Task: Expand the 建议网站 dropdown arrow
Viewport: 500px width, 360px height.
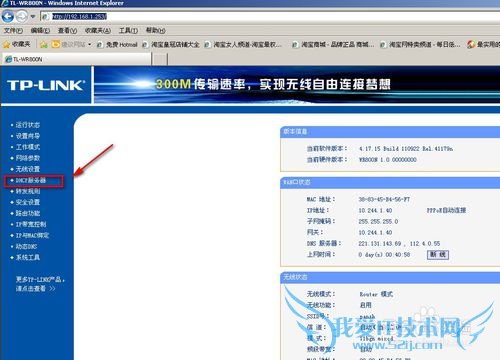Action: point(90,44)
